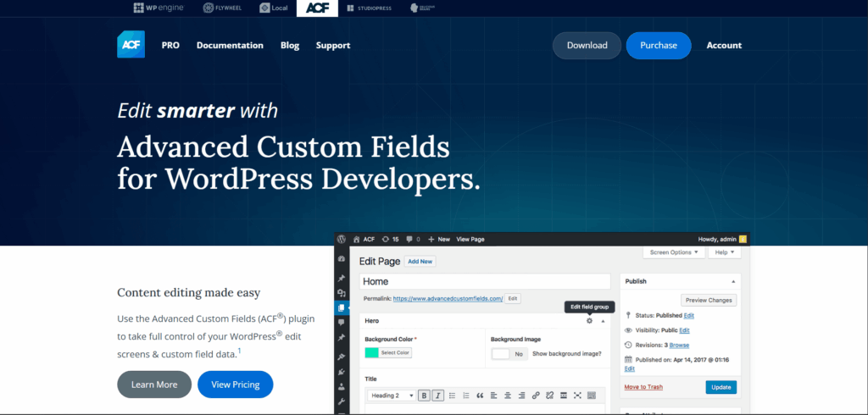This screenshot has width=868, height=415.
Task: Open the Tools wrench icon in sidebar
Action: point(342,401)
